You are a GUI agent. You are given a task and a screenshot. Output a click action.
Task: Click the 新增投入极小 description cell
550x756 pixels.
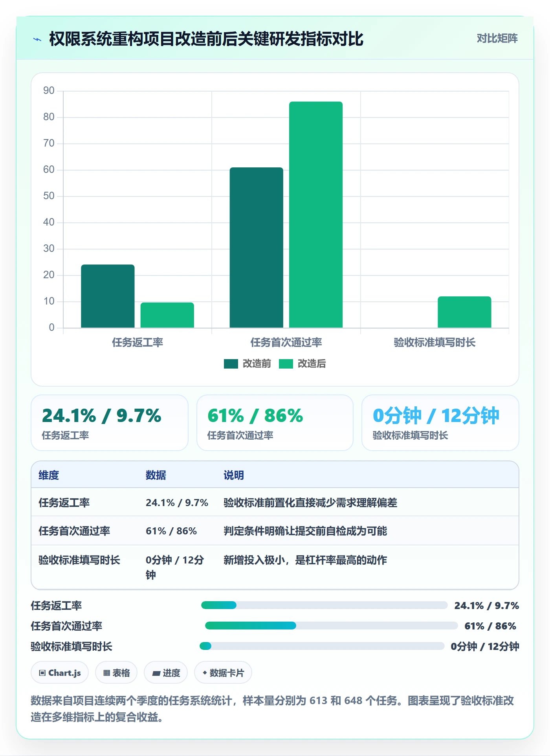(x=305, y=560)
